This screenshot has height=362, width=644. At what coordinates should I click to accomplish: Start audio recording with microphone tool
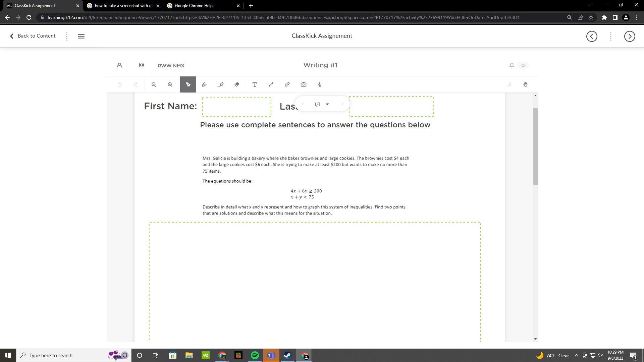320,84
